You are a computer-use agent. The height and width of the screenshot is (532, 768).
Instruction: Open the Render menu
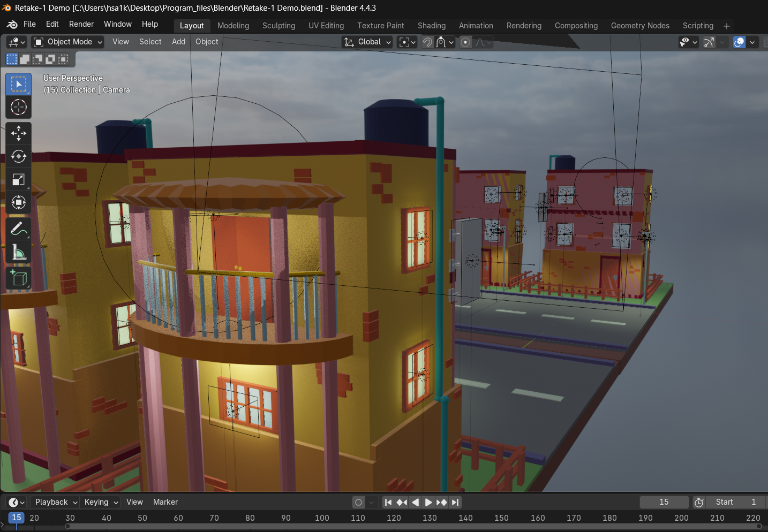81,24
